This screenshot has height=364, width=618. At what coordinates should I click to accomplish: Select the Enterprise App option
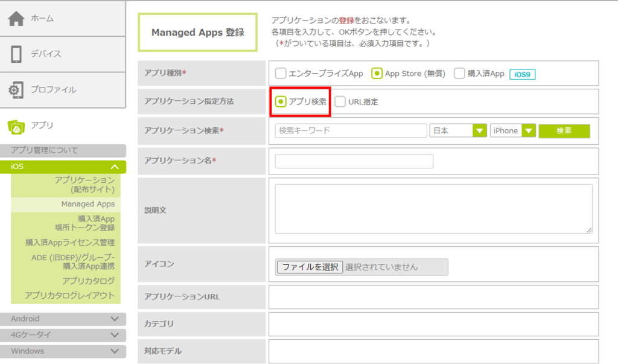281,74
